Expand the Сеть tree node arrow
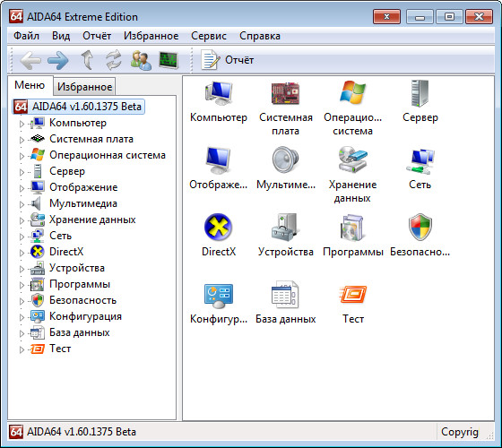 pos(22,237)
